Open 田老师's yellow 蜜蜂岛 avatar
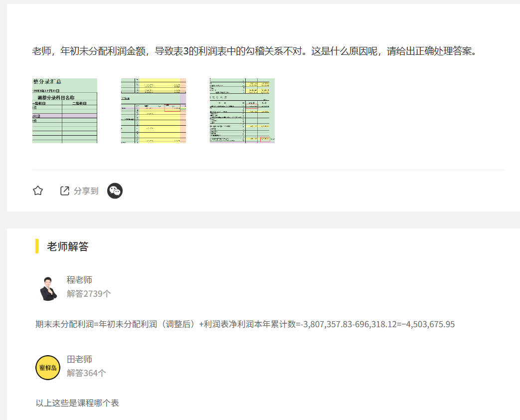 [48, 368]
